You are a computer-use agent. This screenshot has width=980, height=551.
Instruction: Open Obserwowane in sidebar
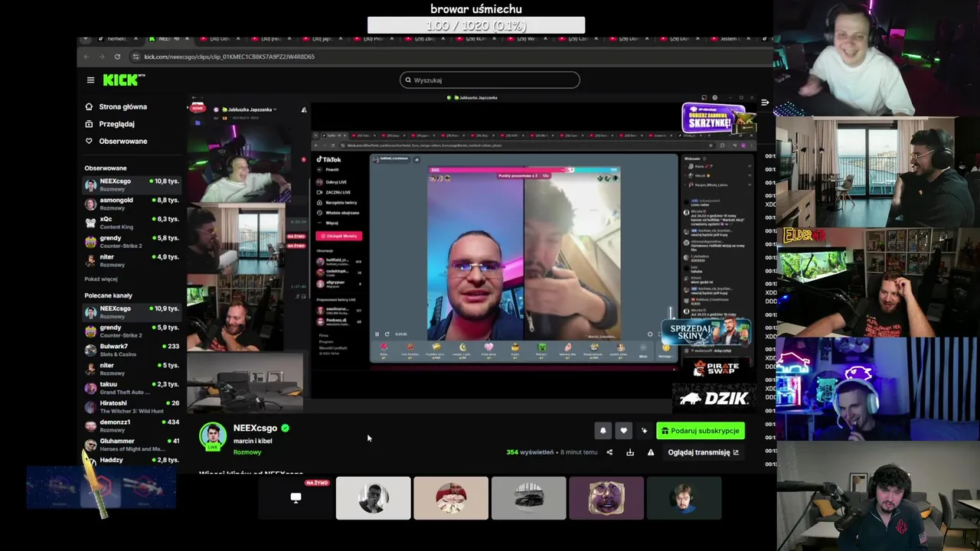[116, 141]
